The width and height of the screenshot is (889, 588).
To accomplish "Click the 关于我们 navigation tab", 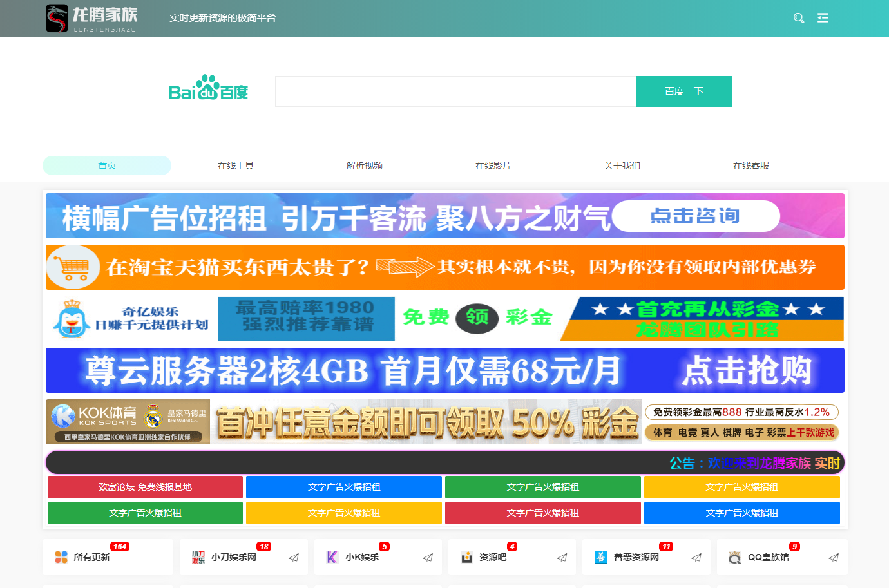I will point(622,166).
